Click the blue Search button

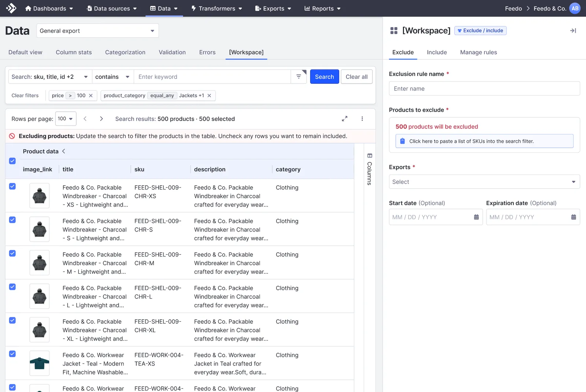324,77
